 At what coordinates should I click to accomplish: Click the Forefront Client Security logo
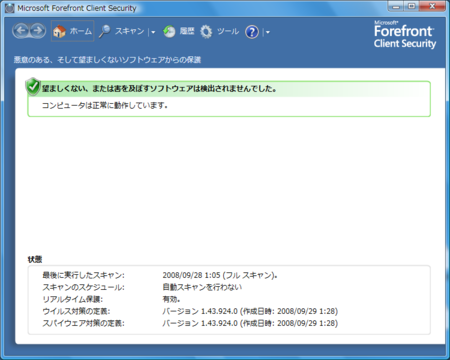pyautogui.click(x=405, y=35)
